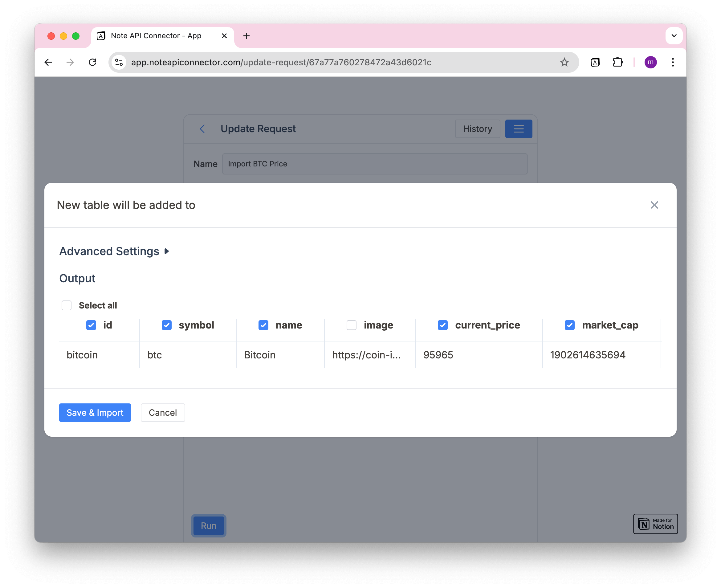The height and width of the screenshot is (588, 721).
Task: Click the browser reload page icon
Action: (93, 62)
